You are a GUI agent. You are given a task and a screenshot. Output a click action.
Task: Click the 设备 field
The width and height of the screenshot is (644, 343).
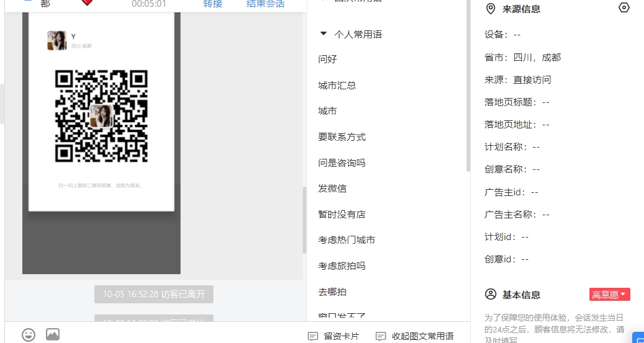tap(503, 35)
